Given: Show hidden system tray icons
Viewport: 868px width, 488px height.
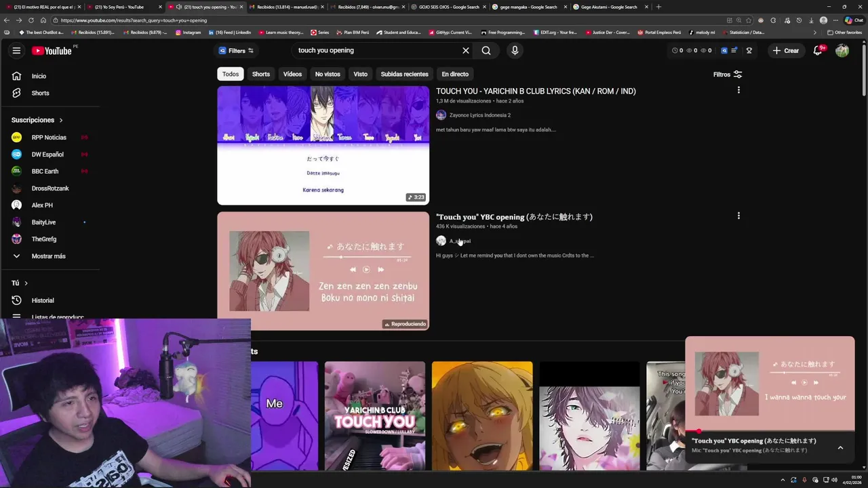Looking at the screenshot, I should [x=783, y=480].
